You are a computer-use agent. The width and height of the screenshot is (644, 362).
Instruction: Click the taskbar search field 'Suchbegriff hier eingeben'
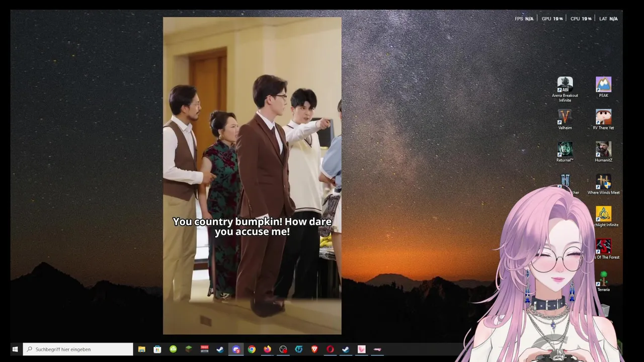78,349
